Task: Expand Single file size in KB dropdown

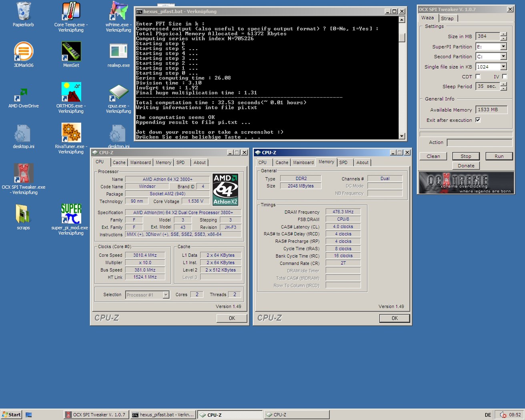Action: (x=503, y=67)
